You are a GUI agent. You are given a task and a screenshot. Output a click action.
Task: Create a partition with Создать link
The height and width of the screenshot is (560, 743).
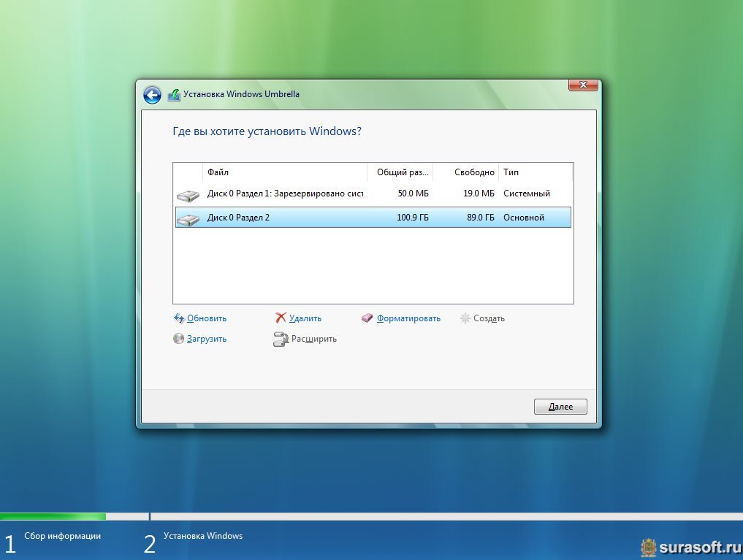[489, 318]
